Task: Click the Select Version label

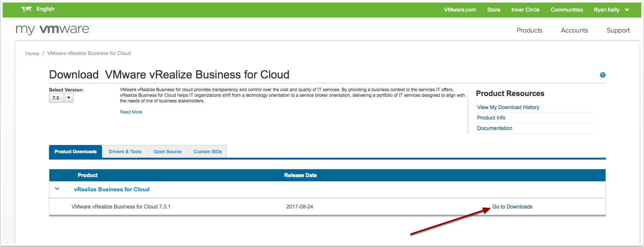Action: [x=66, y=90]
